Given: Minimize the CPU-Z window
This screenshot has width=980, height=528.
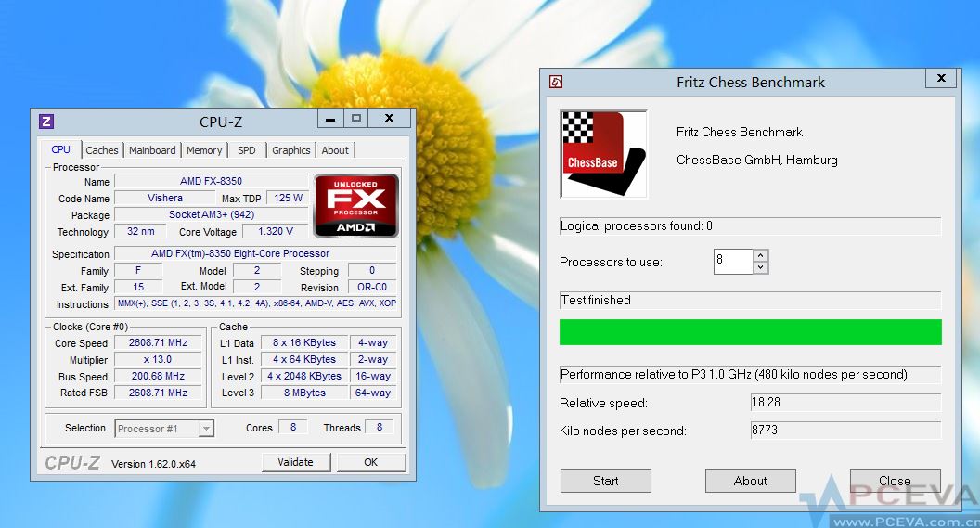Looking at the screenshot, I should 331,119.
